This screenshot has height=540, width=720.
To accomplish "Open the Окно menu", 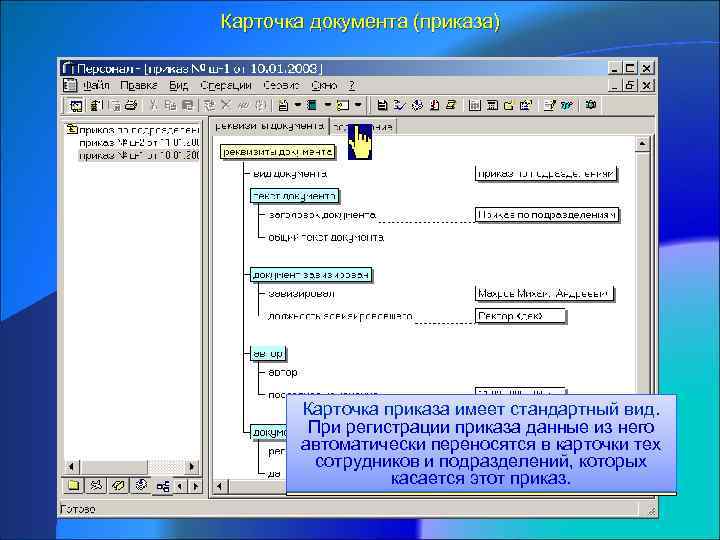I will tap(324, 85).
